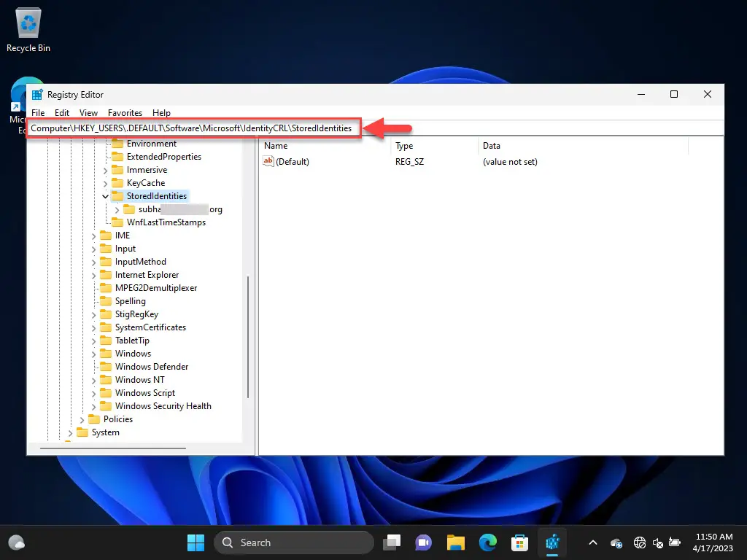The height and width of the screenshot is (560, 747).
Task: Select the Windows Defender folder icon
Action: (106, 366)
